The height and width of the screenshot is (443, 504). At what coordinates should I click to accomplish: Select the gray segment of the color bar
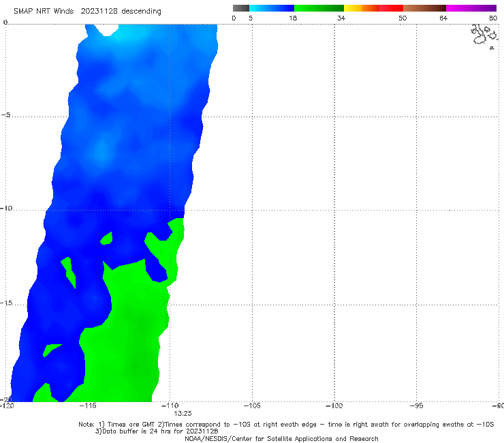240,8
